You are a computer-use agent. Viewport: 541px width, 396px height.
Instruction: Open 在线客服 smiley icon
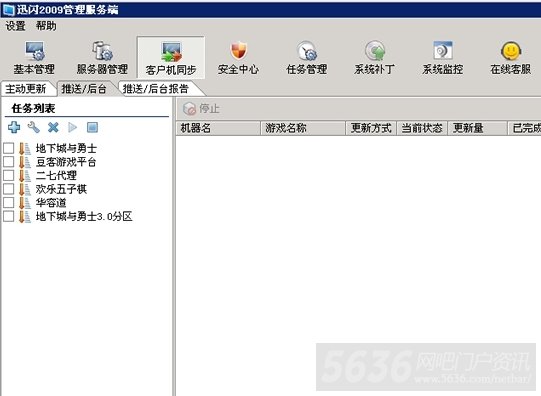511,51
